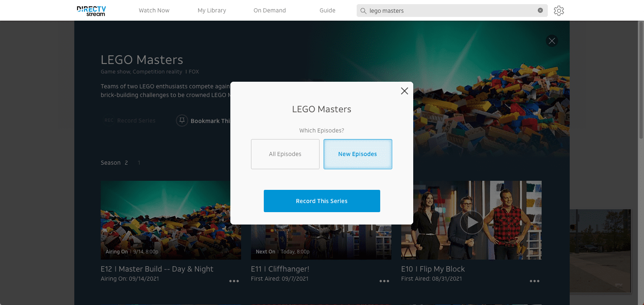
Task: Click the search magnifier icon
Action: (x=363, y=11)
